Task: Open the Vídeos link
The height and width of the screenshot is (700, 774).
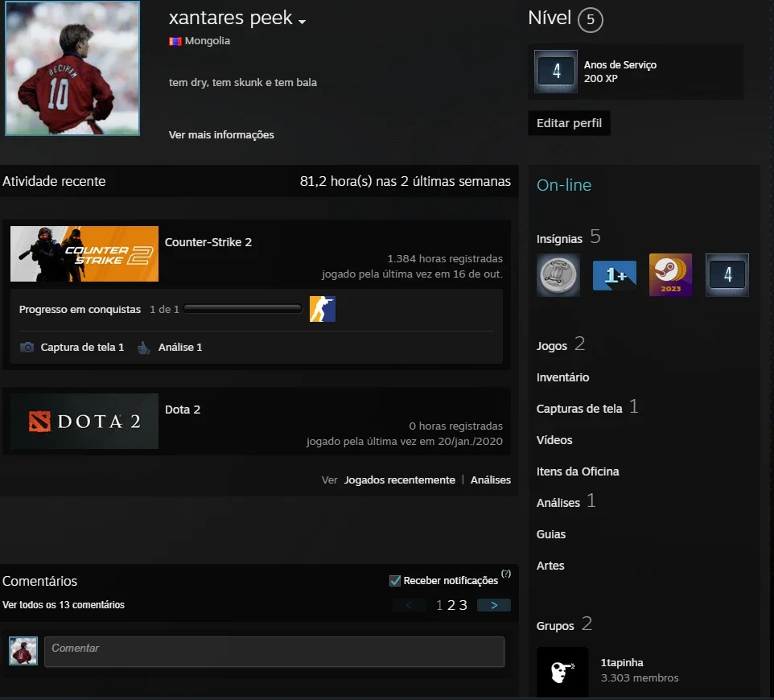Action: click(554, 440)
